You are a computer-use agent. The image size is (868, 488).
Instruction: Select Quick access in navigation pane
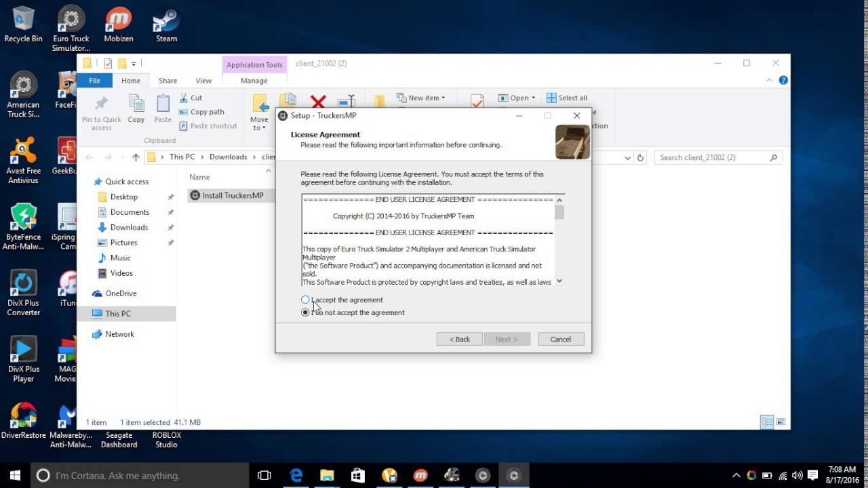126,182
